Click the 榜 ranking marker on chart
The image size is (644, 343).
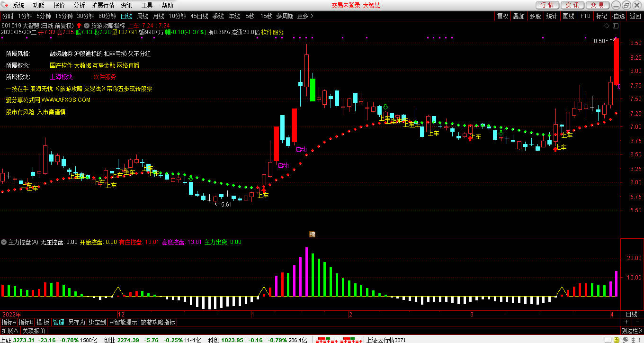pos(312,234)
